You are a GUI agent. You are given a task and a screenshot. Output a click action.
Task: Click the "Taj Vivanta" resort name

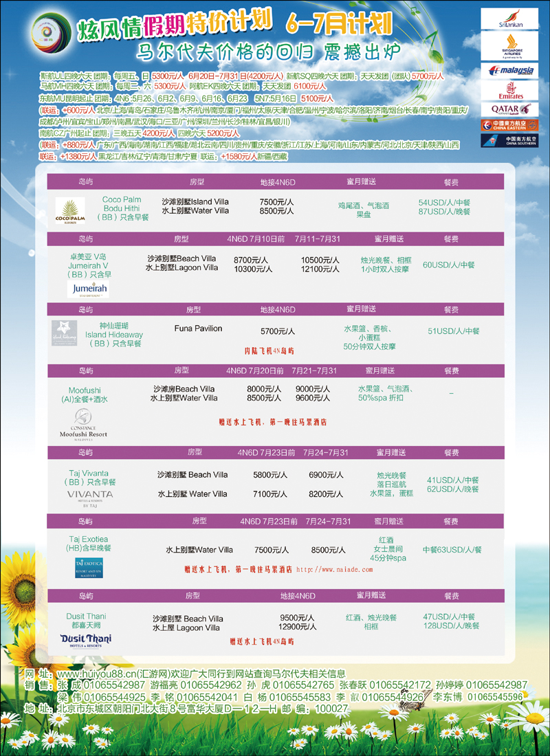pyautogui.click(x=89, y=473)
